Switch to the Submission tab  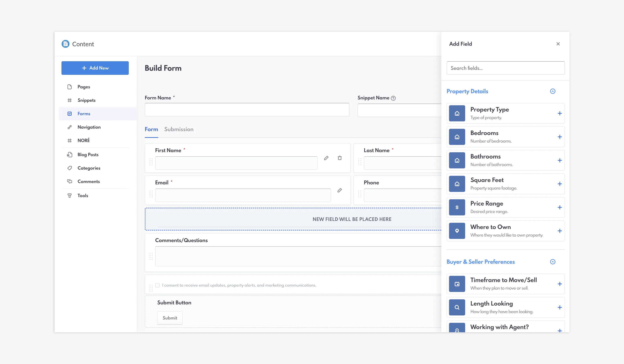point(179,129)
